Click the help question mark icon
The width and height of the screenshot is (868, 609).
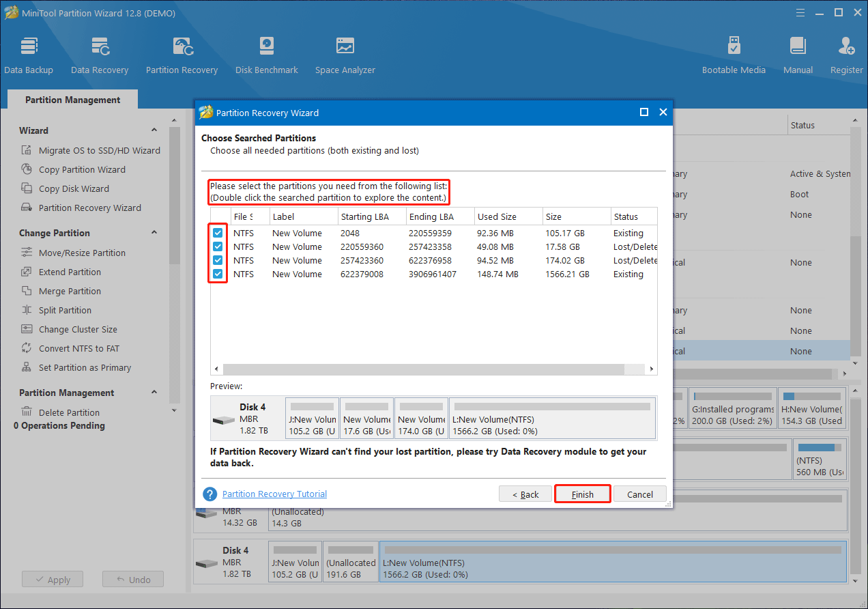pos(210,494)
